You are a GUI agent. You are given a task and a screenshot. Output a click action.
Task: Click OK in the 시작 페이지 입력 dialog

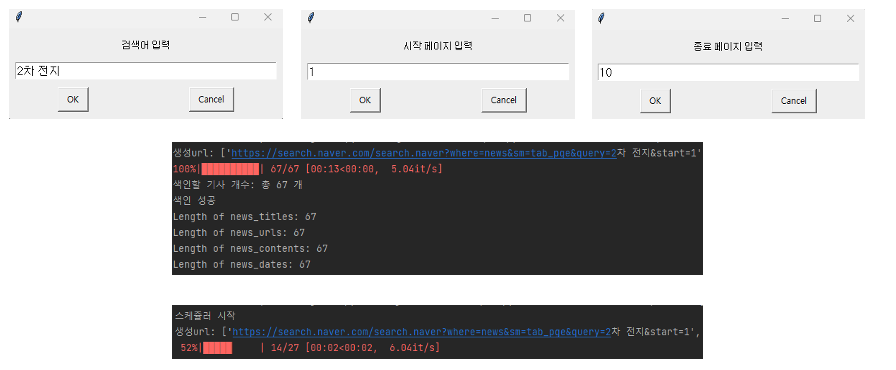[x=365, y=100]
